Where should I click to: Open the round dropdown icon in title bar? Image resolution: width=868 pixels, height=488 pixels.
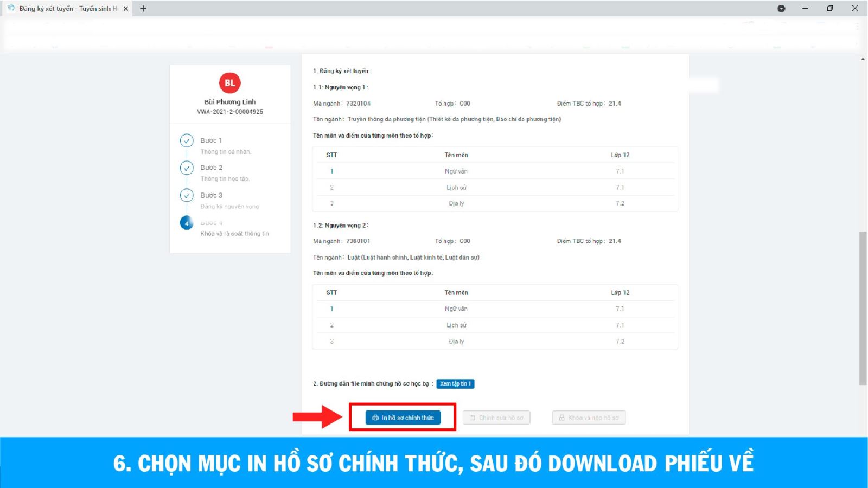[x=781, y=9]
